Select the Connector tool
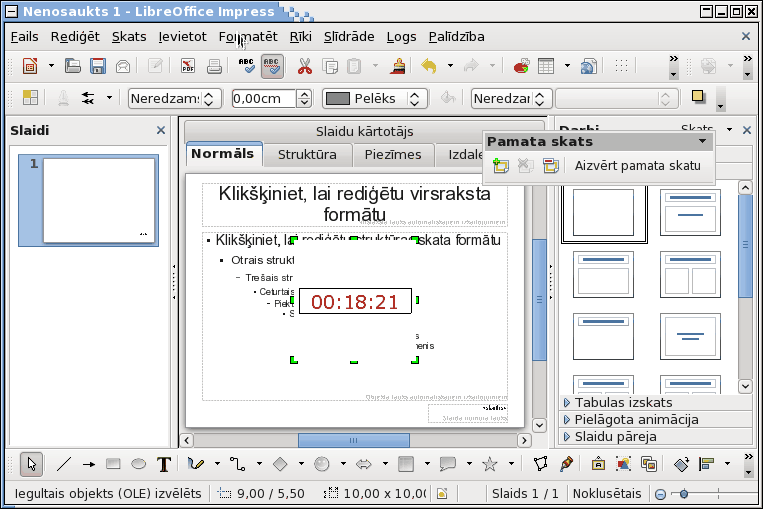The width and height of the screenshot is (763, 509). point(237,464)
